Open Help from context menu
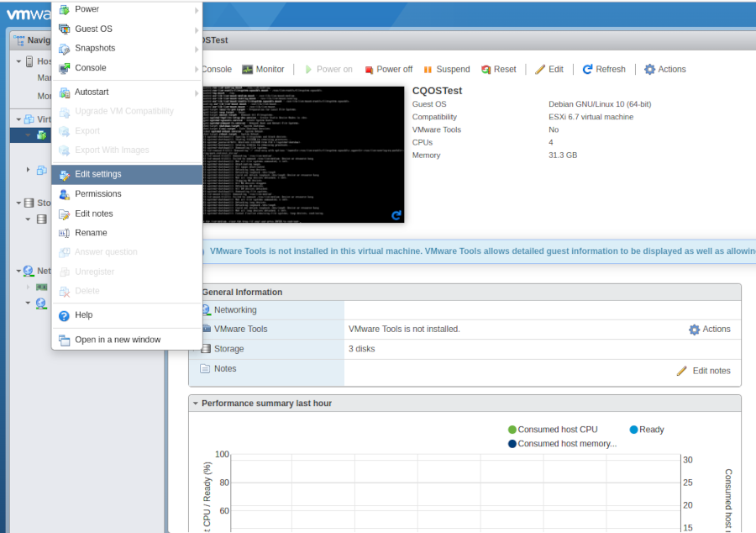 pos(127,315)
